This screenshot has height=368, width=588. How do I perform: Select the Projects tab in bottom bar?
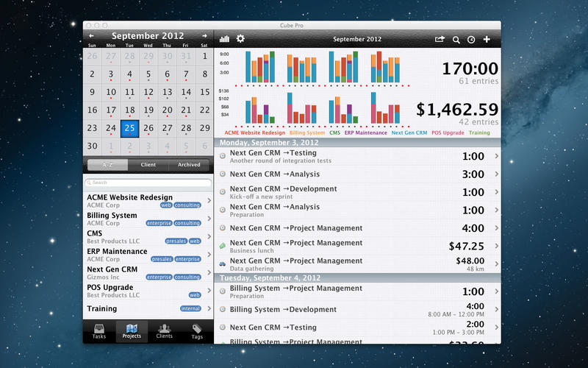tap(132, 331)
